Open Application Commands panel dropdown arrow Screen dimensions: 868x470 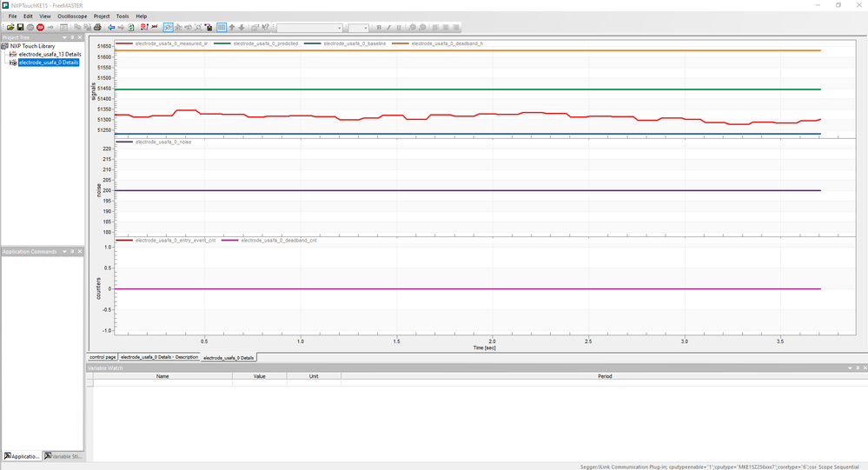coord(64,252)
